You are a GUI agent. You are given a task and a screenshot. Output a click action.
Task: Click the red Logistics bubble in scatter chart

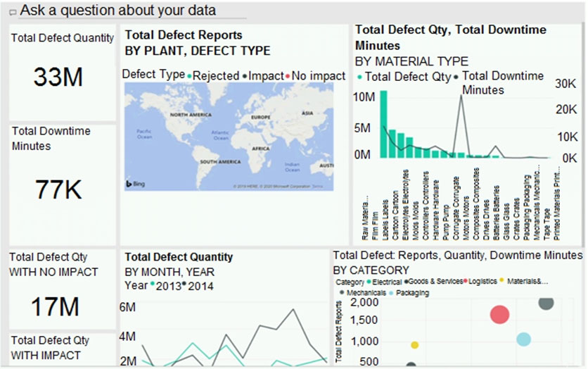click(499, 315)
